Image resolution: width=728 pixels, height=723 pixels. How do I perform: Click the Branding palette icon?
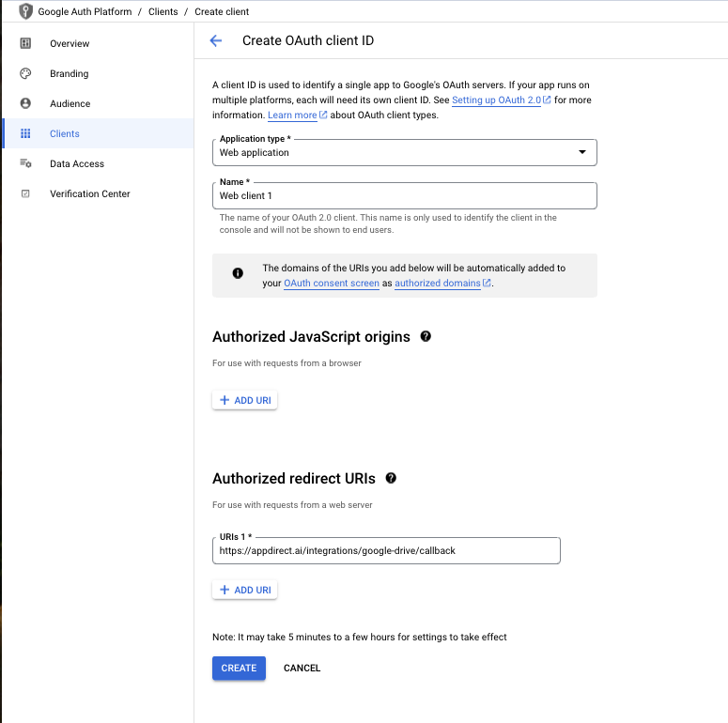pyautogui.click(x=25, y=73)
